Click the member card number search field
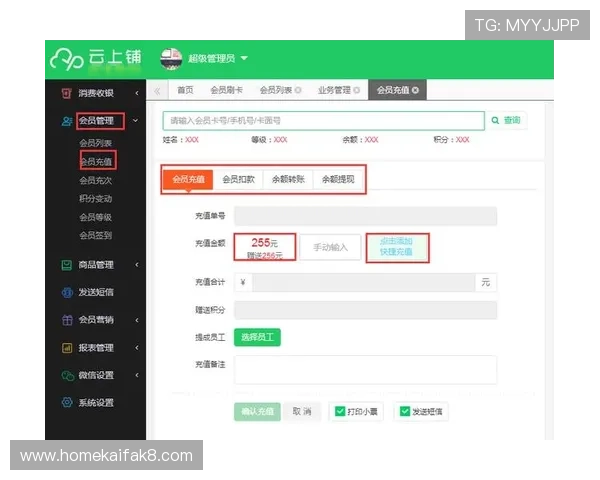The width and height of the screenshot is (600, 480). pyautogui.click(x=323, y=121)
